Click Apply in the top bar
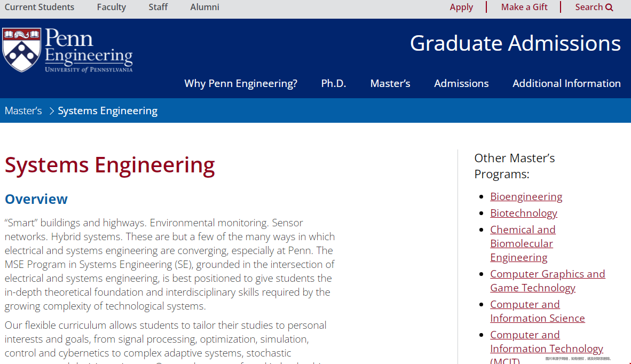The image size is (631, 364). [x=461, y=7]
